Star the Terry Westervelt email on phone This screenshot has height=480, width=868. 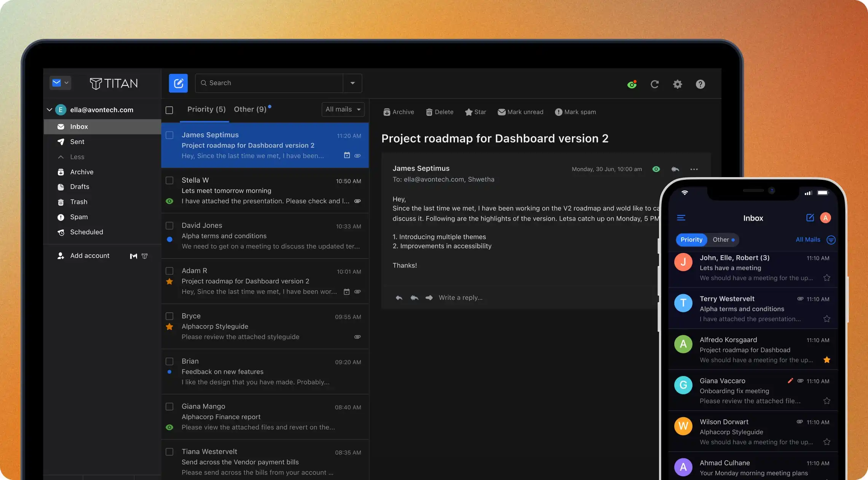click(827, 319)
